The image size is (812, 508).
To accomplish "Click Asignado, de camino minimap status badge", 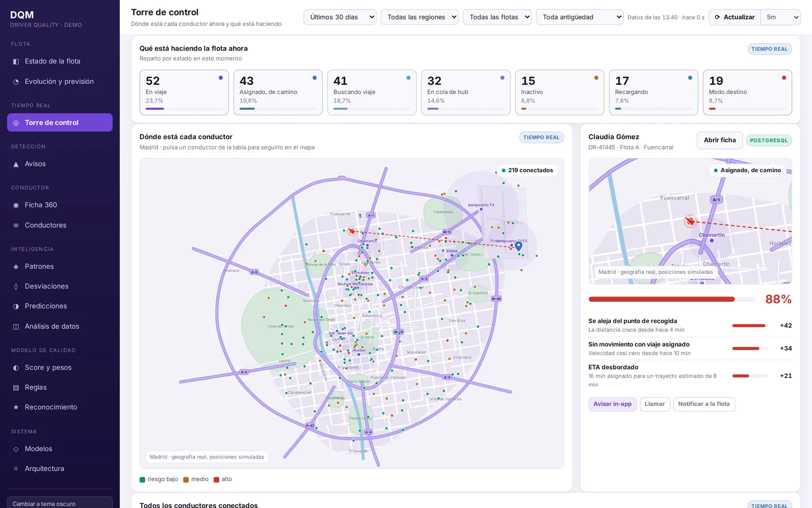I will [x=747, y=171].
